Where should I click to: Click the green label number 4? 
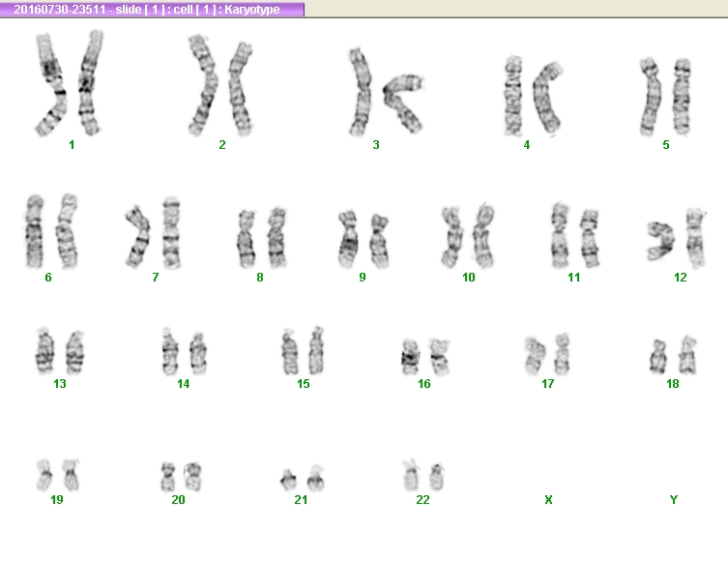pyautogui.click(x=527, y=145)
